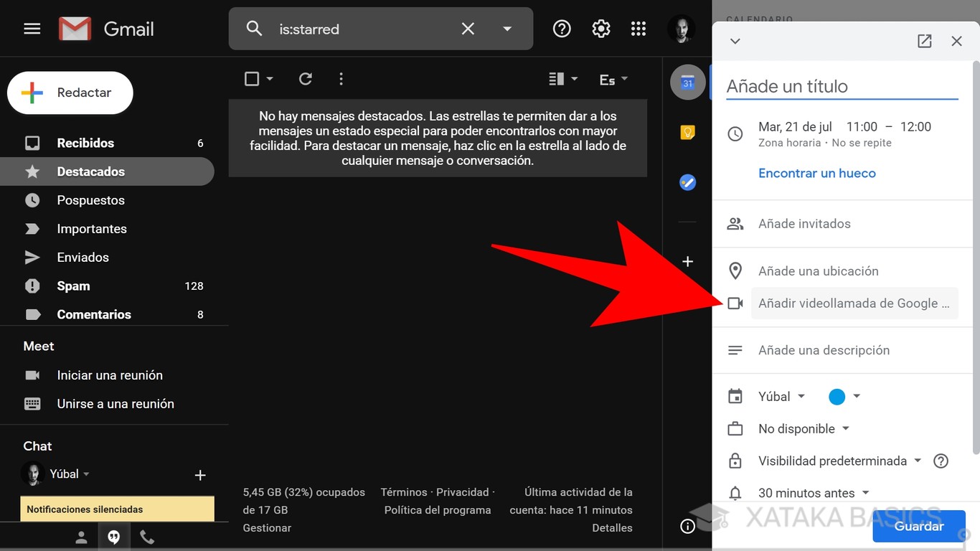Open the Gmail help menu
980x551 pixels.
coord(561,29)
